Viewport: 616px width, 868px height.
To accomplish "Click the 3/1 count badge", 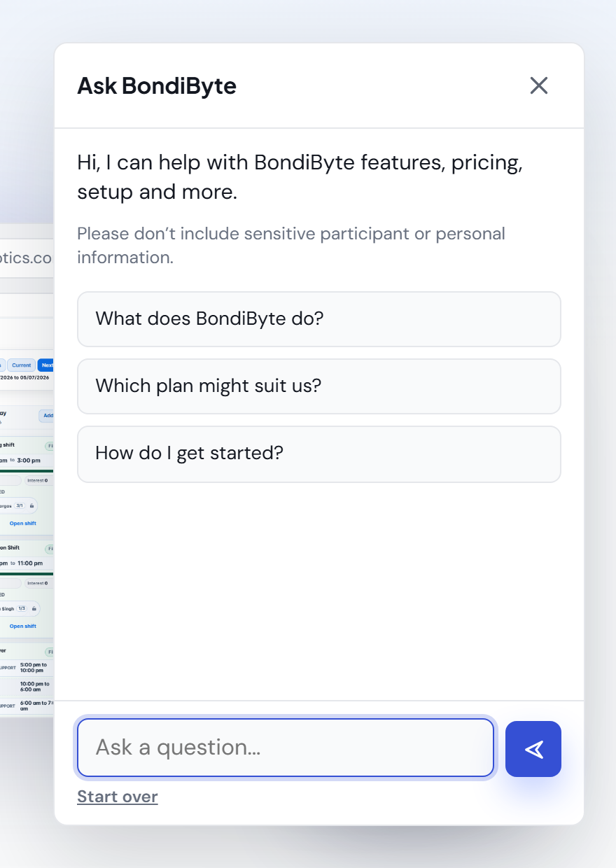I will click(20, 505).
